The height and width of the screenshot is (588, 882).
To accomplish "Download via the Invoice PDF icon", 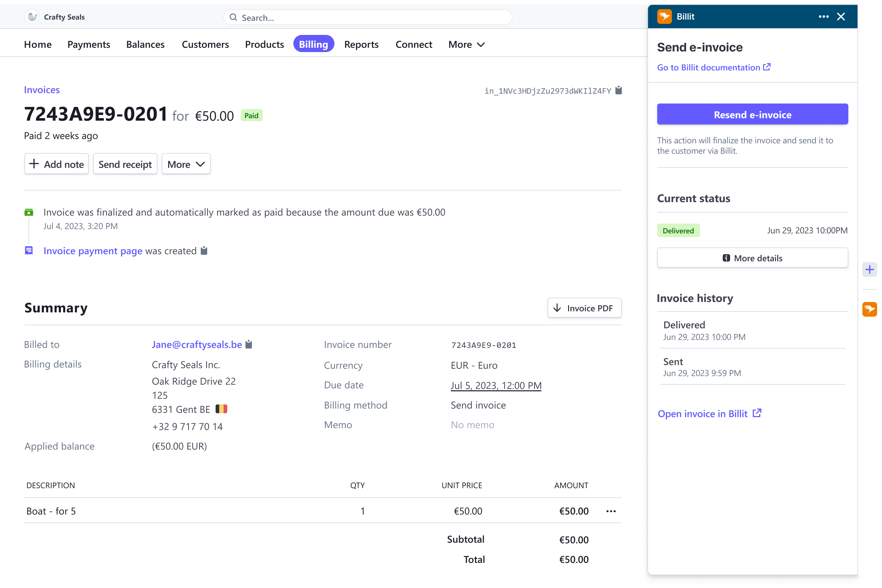I will (x=558, y=307).
